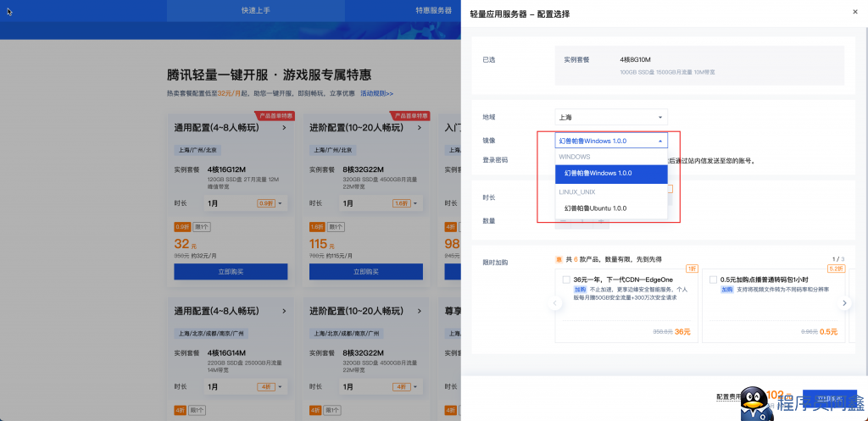The height and width of the screenshot is (421, 868).
Task: Click the 限1个 tag above the 32元 price
Action: point(201,227)
